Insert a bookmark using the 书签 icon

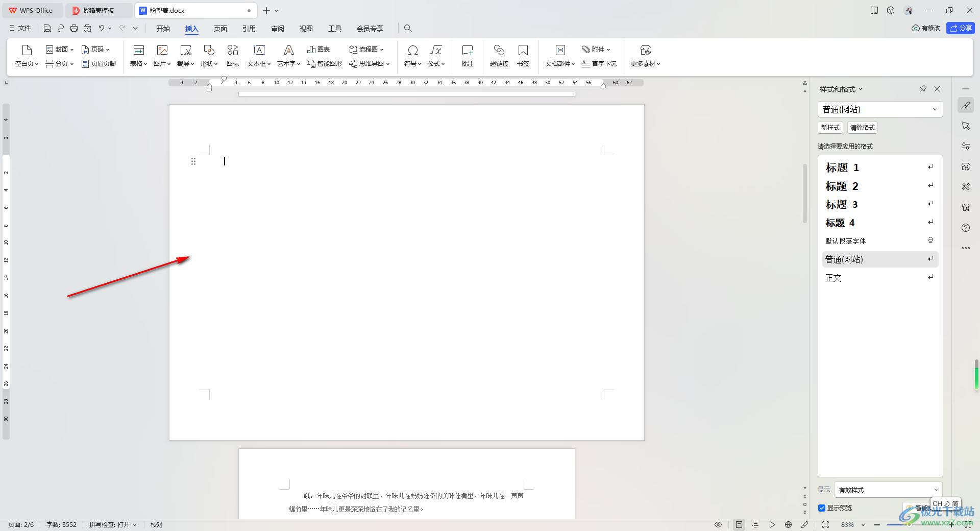[523, 51]
